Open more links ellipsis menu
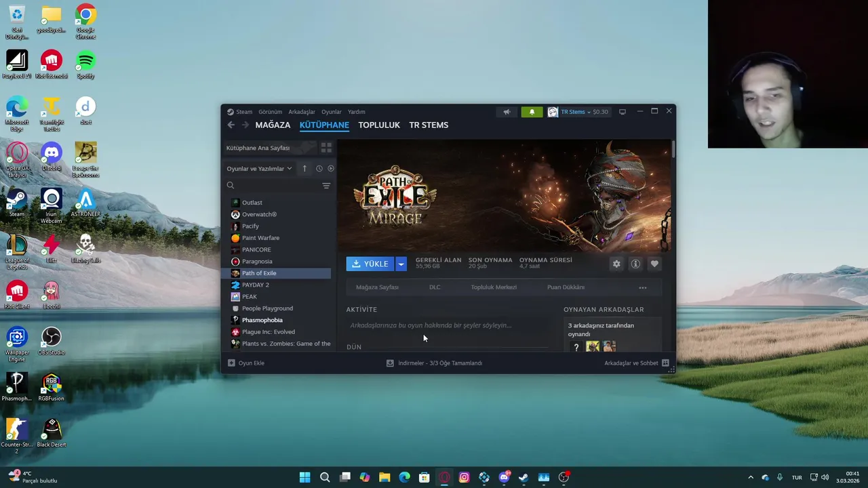Viewport: 868px width, 488px height. tap(643, 287)
